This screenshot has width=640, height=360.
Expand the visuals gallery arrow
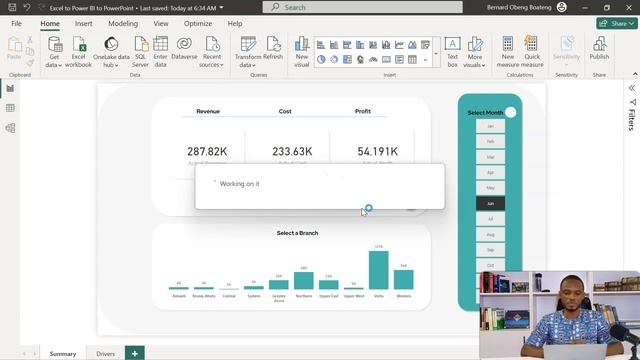pos(436,53)
